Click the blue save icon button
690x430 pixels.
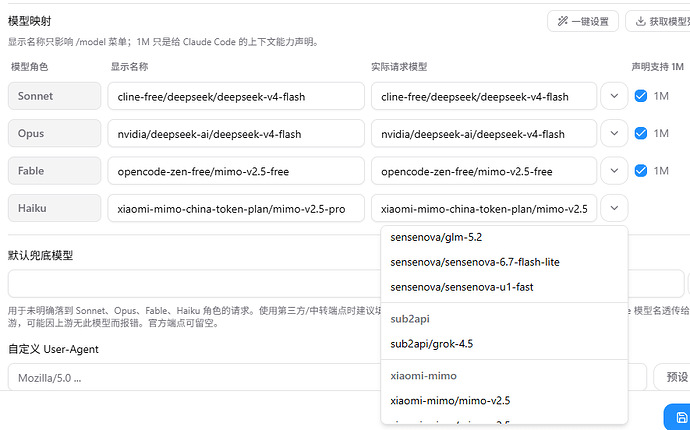pos(678,416)
